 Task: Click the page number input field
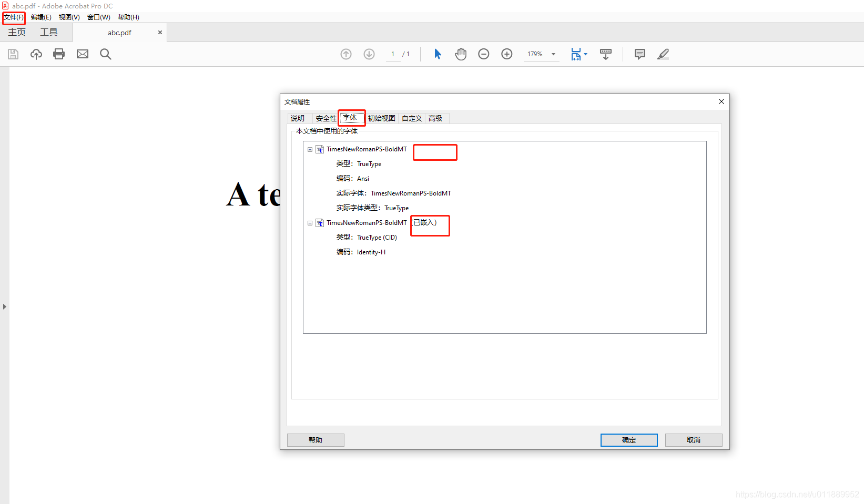pyautogui.click(x=393, y=54)
